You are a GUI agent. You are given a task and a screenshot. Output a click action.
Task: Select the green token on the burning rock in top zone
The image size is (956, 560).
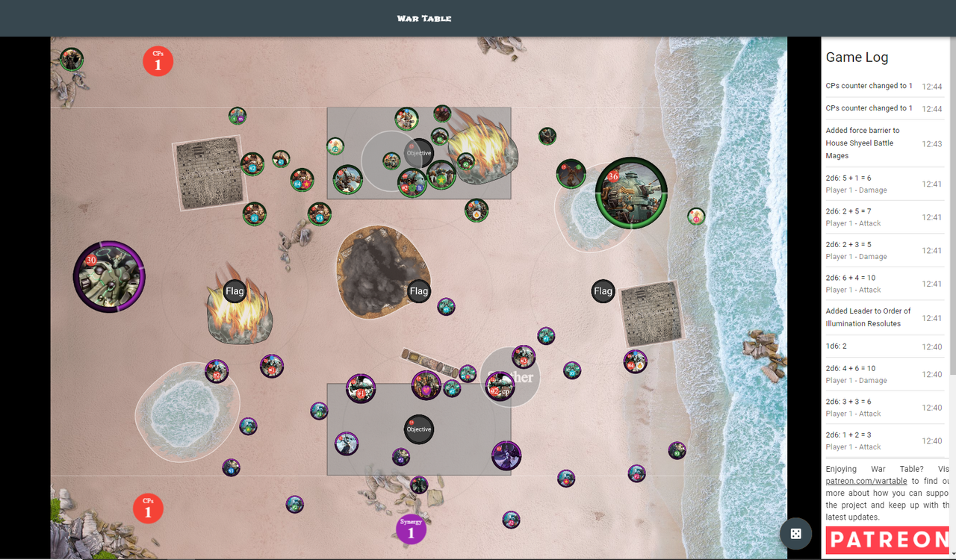pos(465,161)
